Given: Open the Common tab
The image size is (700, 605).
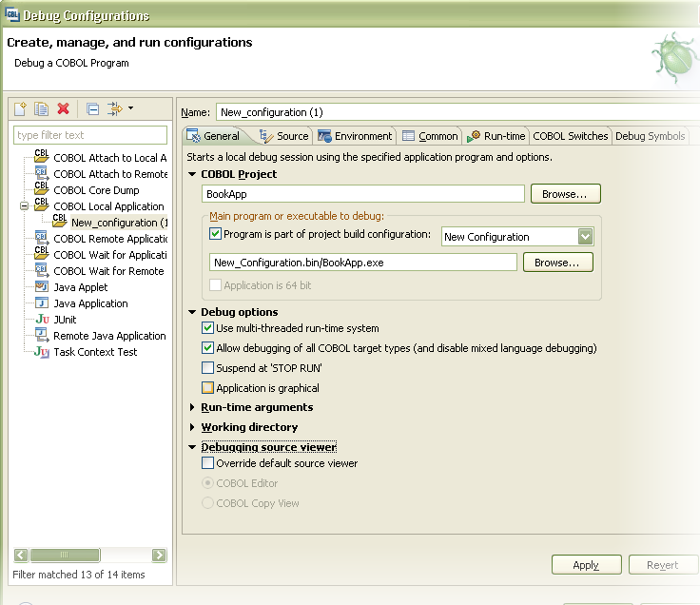Looking at the screenshot, I should pos(430,136).
